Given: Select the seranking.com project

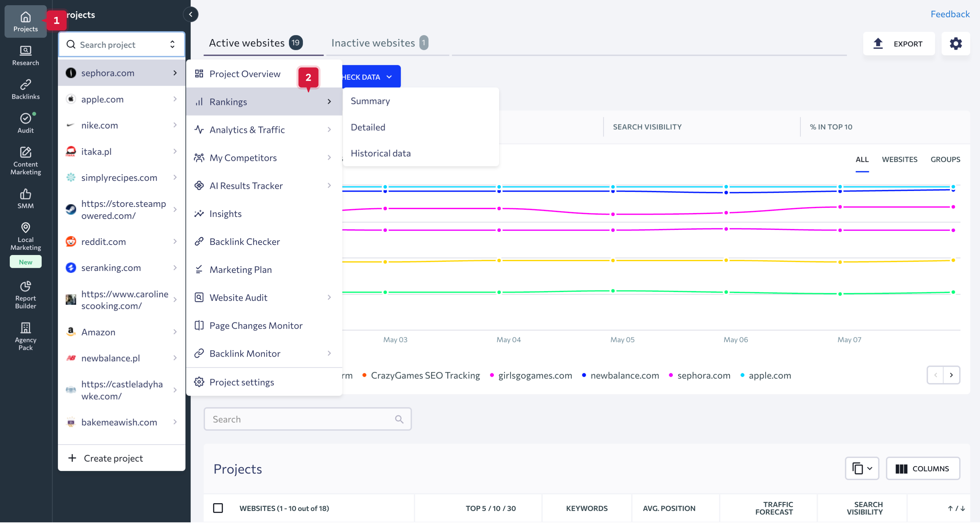Looking at the screenshot, I should pos(121,268).
